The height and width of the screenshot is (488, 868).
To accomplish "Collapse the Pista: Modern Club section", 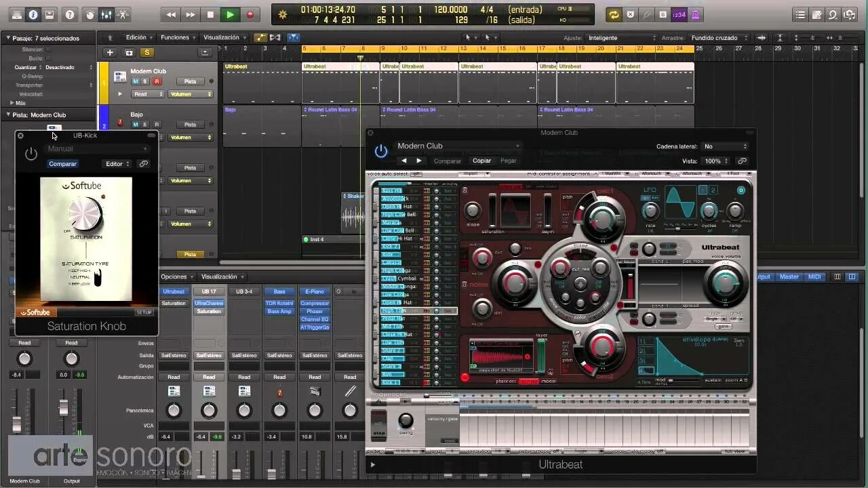I will point(8,115).
